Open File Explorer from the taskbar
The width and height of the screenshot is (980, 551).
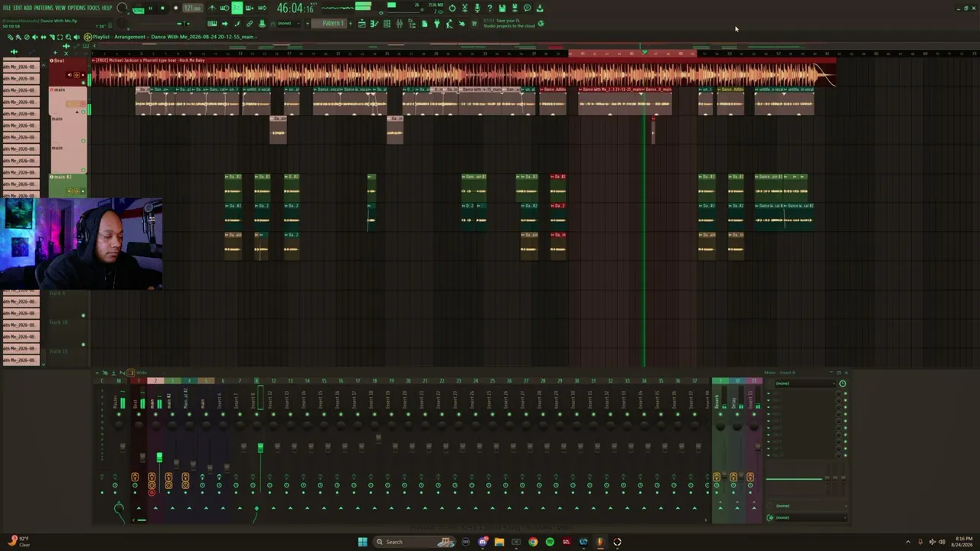[499, 542]
